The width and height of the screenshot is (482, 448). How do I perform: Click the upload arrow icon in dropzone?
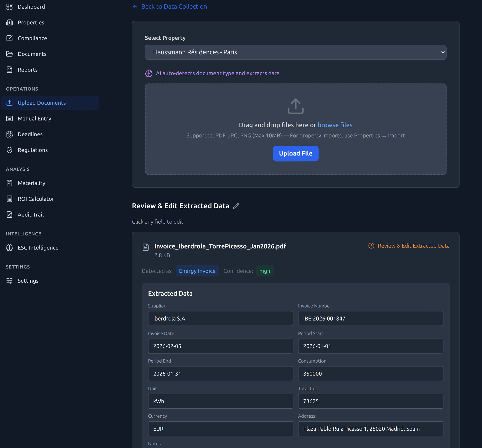(295, 106)
